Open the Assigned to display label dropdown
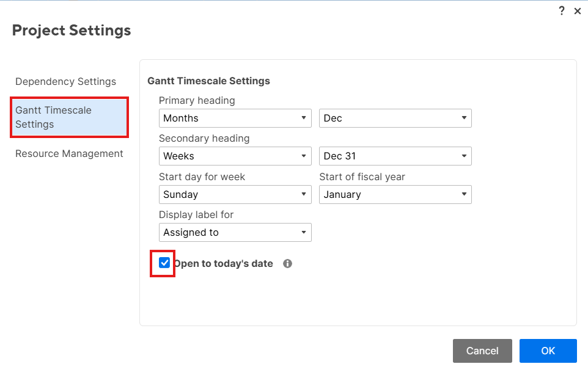 (235, 232)
